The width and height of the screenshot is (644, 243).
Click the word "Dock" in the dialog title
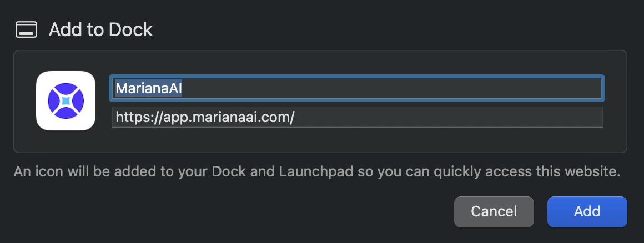click(132, 29)
